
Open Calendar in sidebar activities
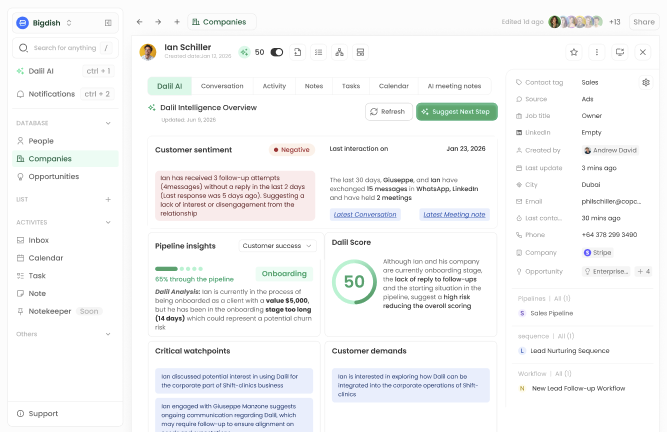pyautogui.click(x=65, y=258)
